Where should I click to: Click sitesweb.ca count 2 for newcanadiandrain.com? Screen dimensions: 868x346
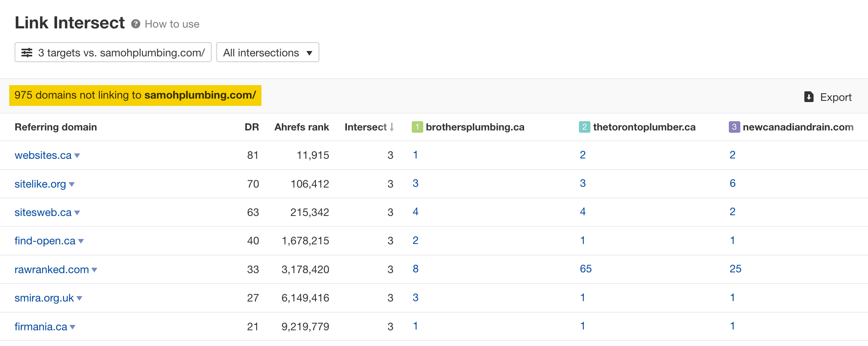pos(732,212)
